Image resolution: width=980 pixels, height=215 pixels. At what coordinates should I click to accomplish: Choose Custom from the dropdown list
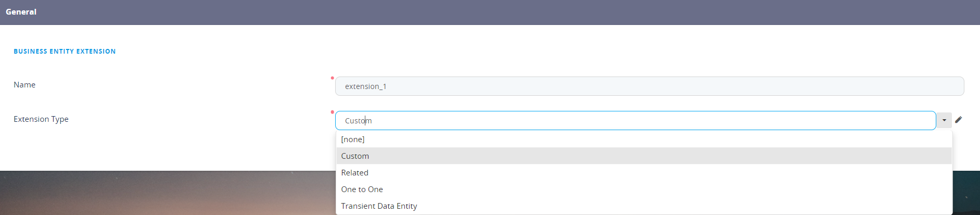pyautogui.click(x=355, y=156)
